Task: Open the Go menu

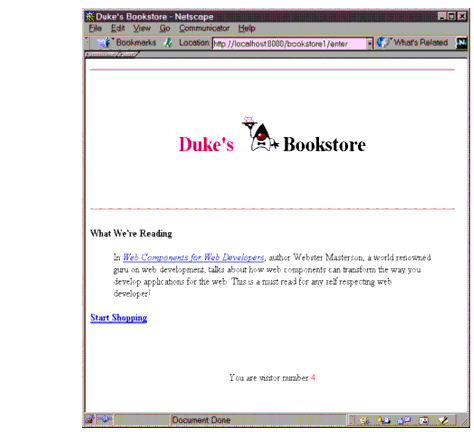Action: pos(165,28)
